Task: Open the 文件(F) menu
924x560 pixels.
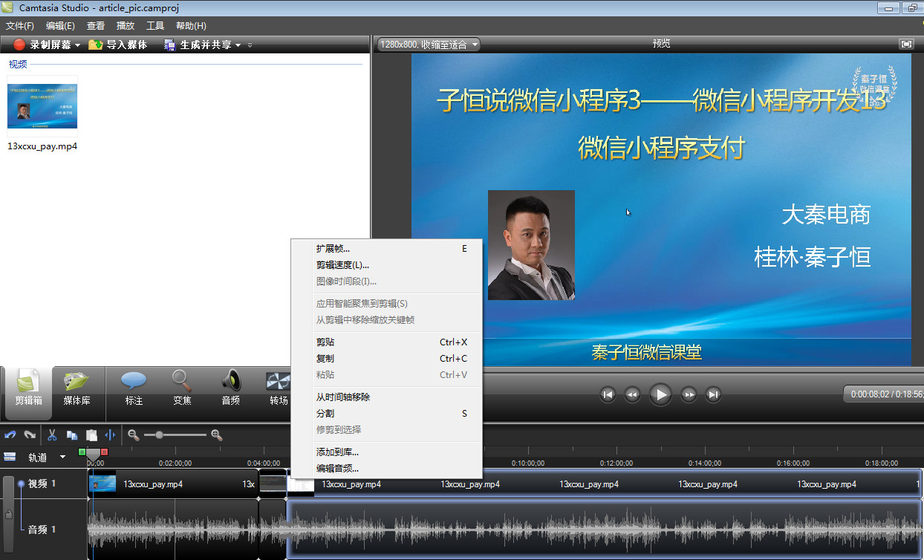Action: [20, 26]
